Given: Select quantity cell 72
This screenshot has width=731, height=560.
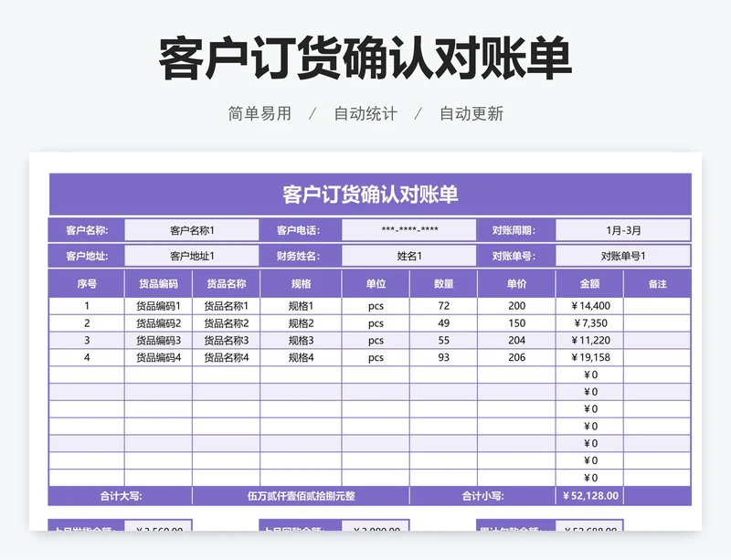Looking at the screenshot, I should pos(443,306).
